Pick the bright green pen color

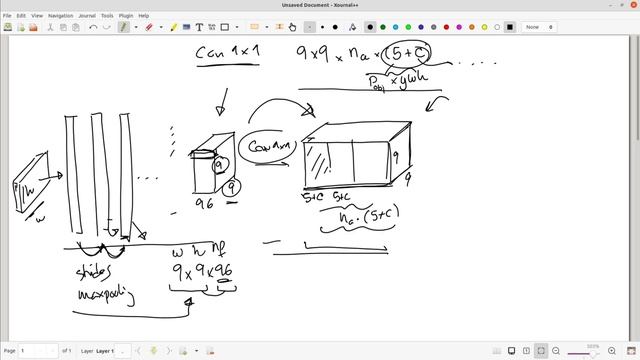(x=408, y=27)
